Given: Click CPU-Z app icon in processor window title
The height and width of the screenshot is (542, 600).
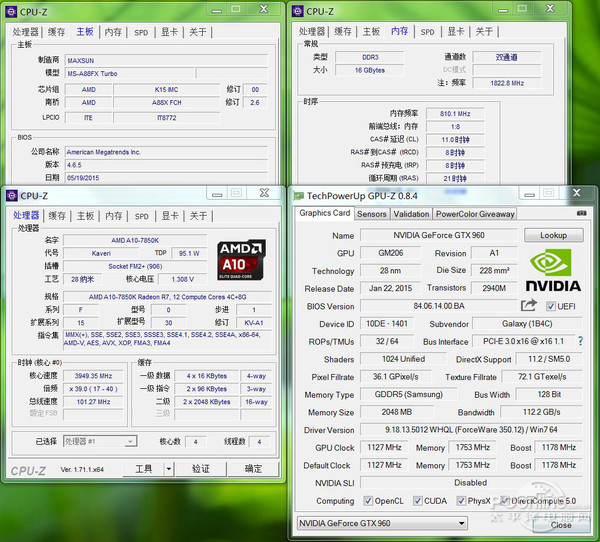Looking at the screenshot, I should click(12, 196).
